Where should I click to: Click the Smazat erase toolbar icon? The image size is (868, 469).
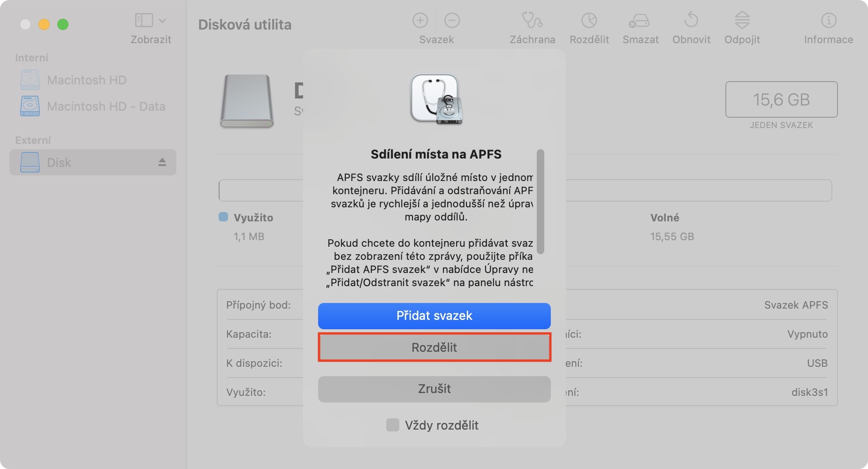[x=640, y=21]
